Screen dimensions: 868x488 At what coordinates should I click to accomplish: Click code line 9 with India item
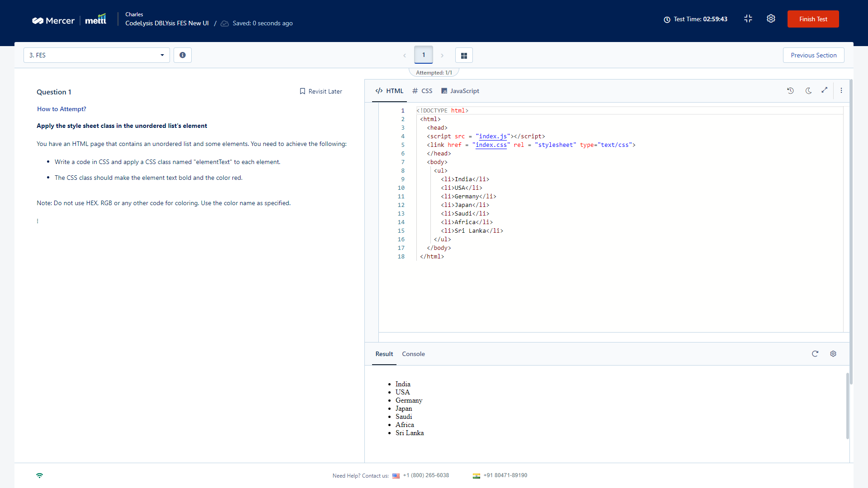[465, 179]
